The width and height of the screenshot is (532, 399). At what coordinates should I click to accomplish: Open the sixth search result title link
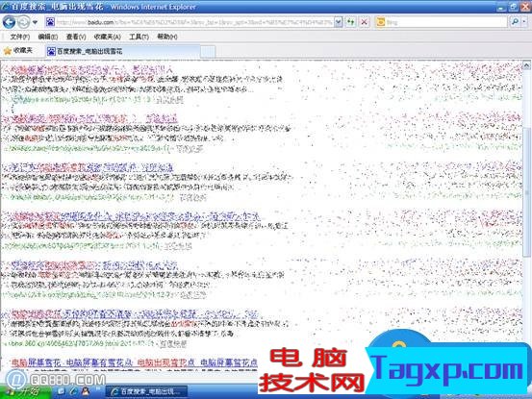135,313
